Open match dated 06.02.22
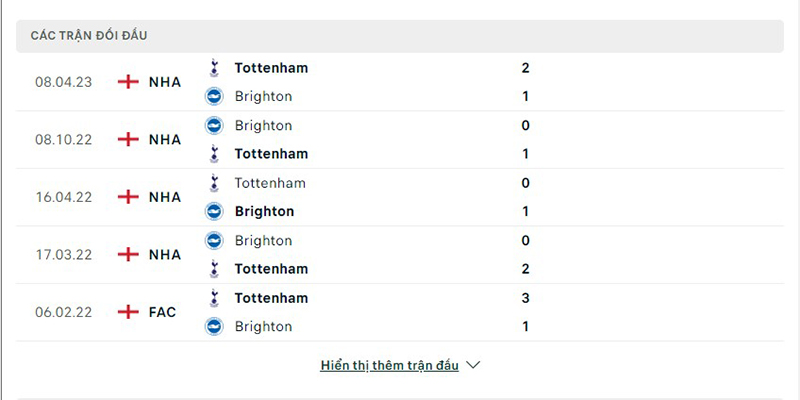 pyautogui.click(x=63, y=312)
